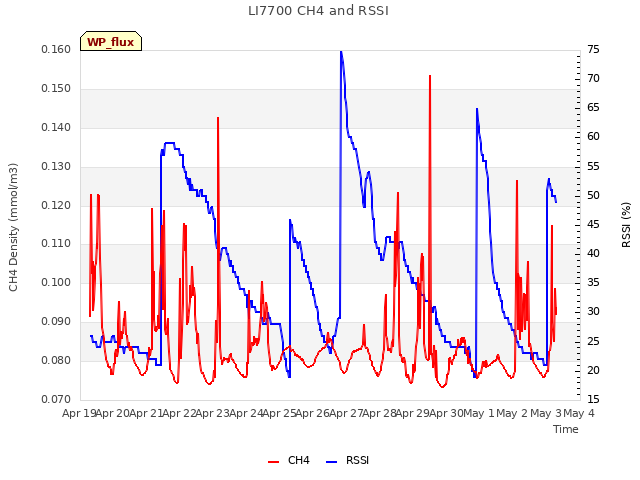
Task: Click the 55 right axis tick label
Action: pyautogui.click(x=593, y=166)
